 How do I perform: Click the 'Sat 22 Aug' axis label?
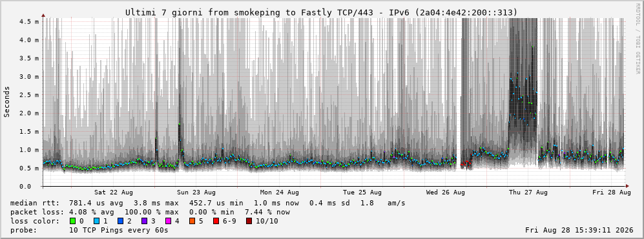point(113,192)
